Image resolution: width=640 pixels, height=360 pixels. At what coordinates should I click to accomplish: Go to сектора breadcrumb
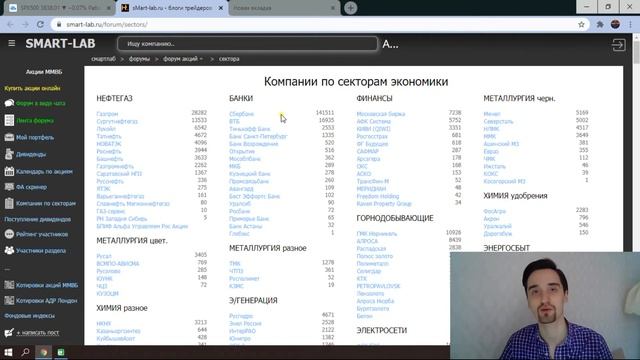click(229, 59)
